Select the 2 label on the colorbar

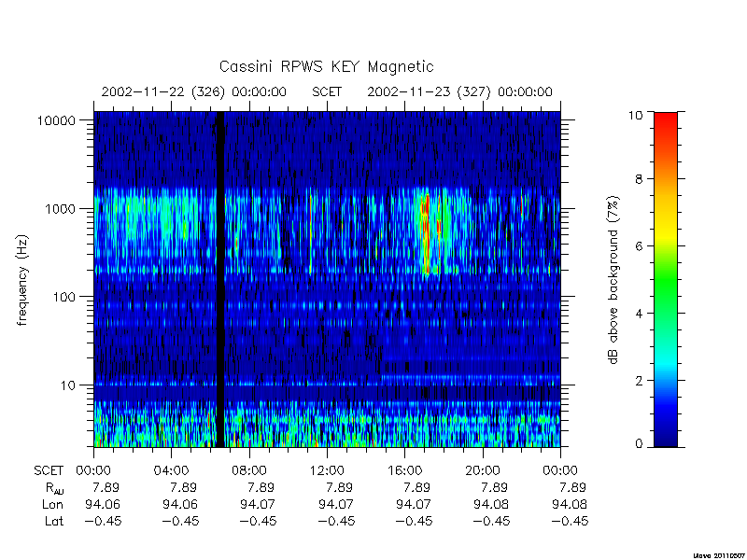[639, 381]
